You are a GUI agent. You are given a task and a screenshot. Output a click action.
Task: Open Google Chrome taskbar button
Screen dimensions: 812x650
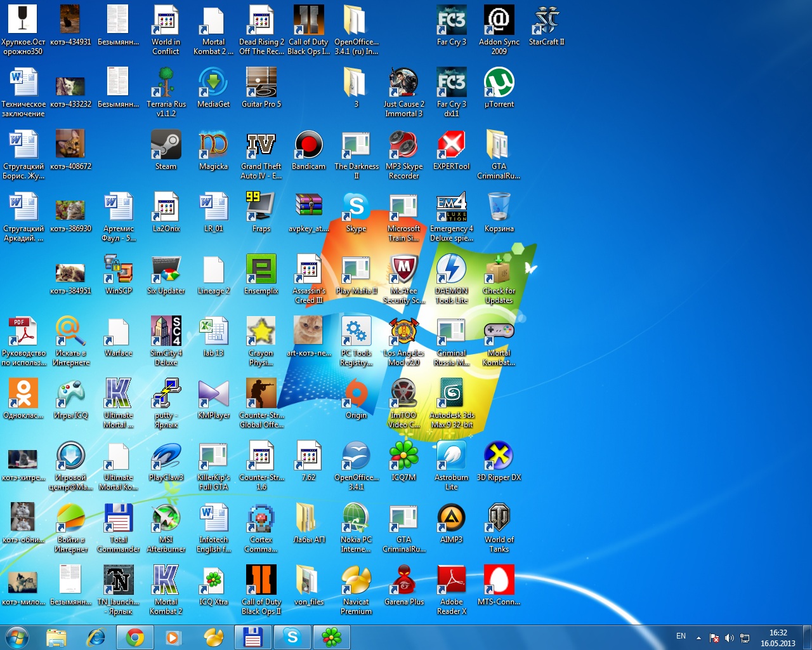coord(135,637)
